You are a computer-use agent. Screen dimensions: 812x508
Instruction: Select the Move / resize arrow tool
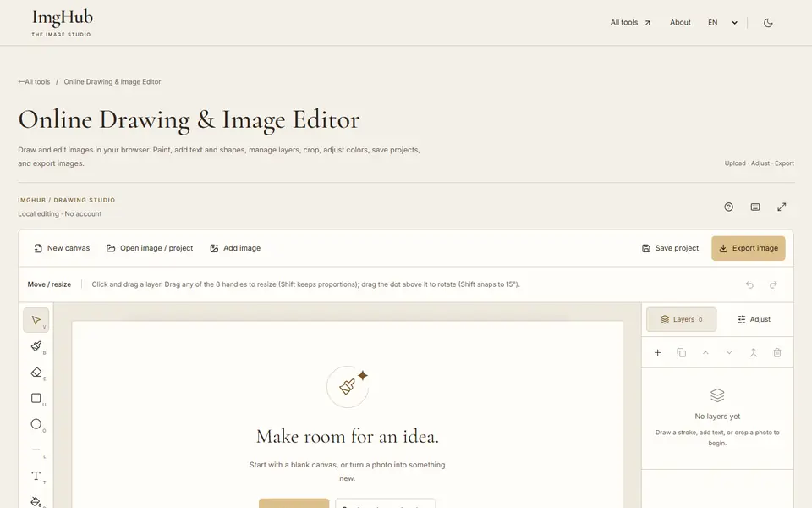point(36,320)
